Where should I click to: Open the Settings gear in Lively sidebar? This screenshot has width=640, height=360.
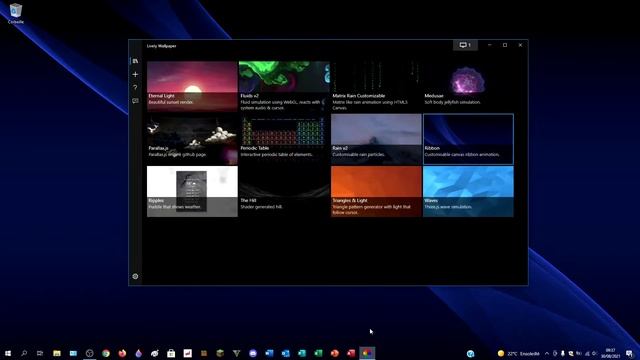coord(135,276)
